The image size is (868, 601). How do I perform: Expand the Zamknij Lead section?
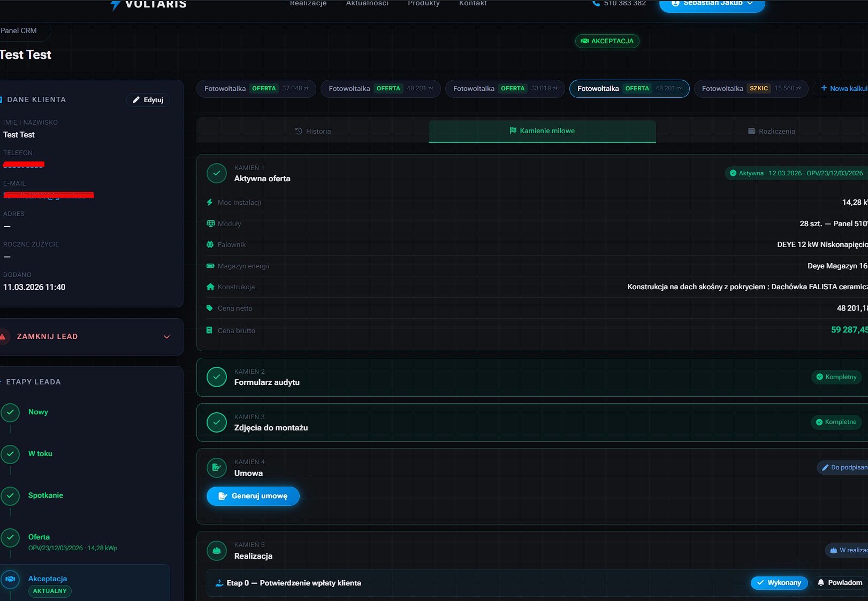[166, 337]
